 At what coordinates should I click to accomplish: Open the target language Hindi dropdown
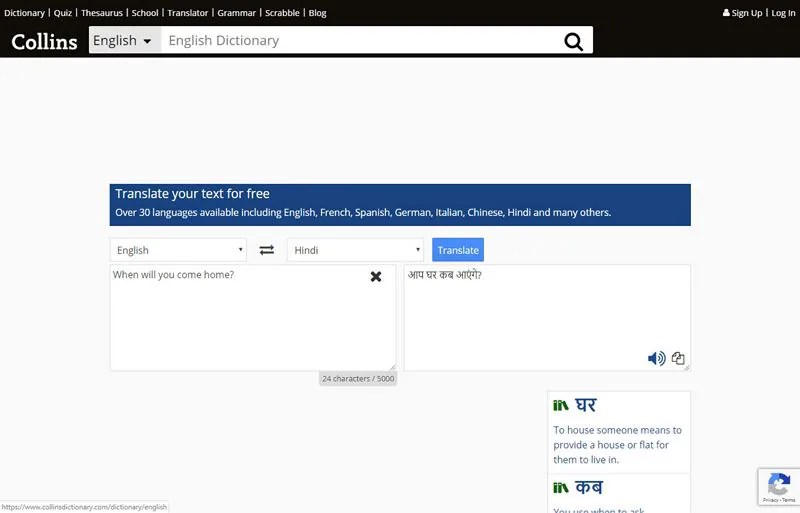click(355, 250)
